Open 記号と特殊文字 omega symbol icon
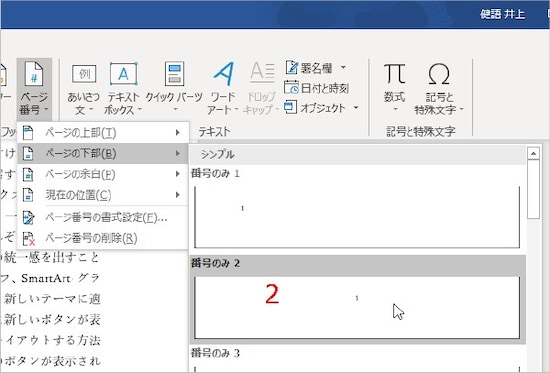 [x=438, y=74]
